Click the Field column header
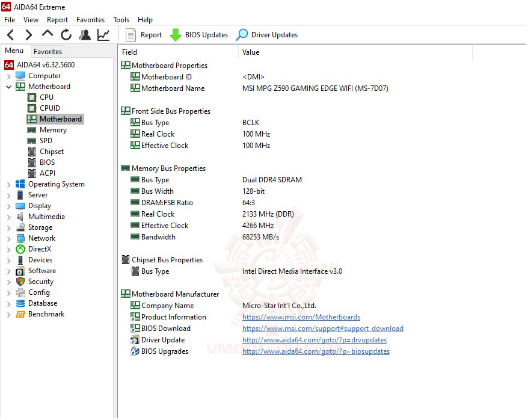Image resolution: width=528 pixels, height=420 pixels. click(x=179, y=52)
